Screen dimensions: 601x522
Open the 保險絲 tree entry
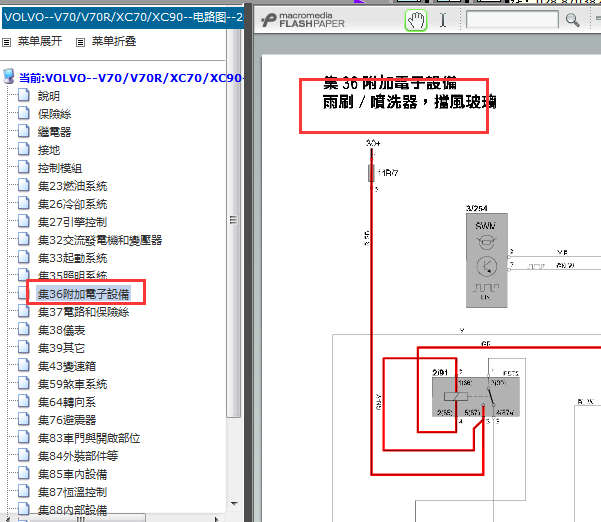pyautogui.click(x=54, y=114)
